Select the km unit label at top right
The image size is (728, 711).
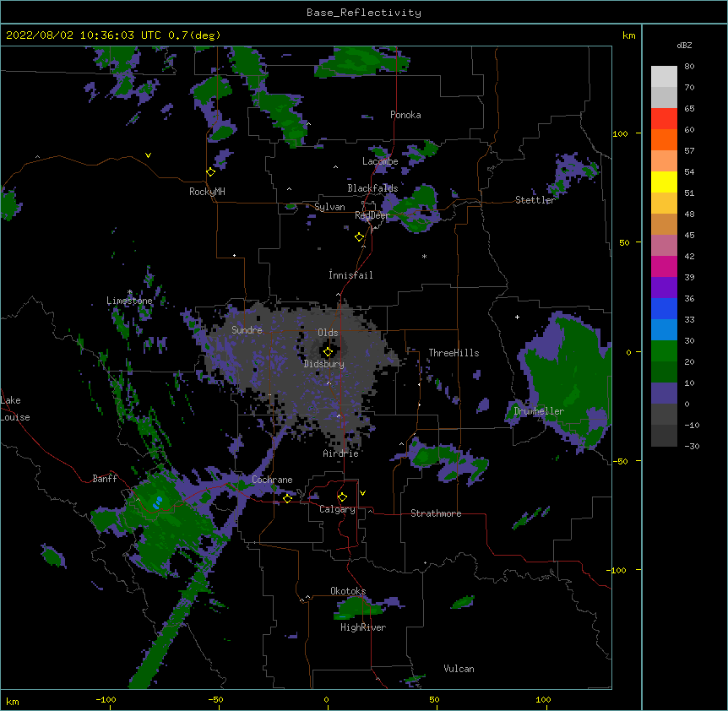point(628,35)
